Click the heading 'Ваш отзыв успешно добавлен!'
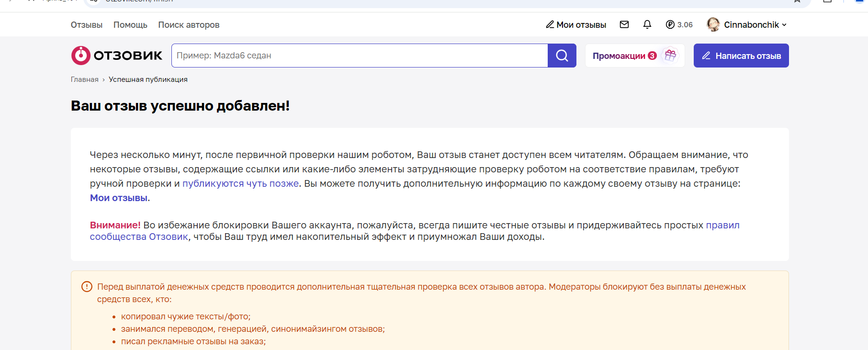 tap(180, 105)
